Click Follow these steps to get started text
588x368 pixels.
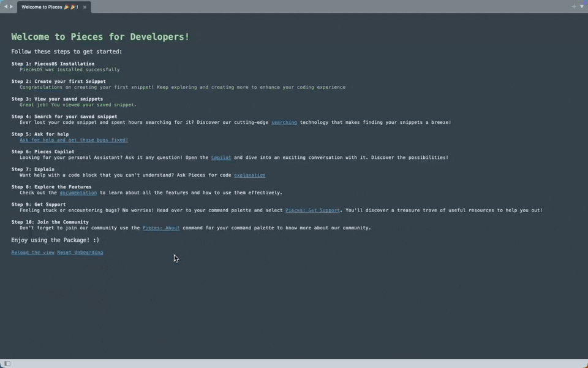click(67, 52)
